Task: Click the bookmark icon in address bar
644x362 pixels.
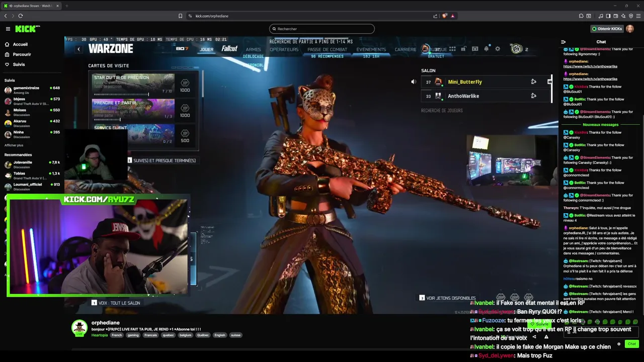Action: coord(180,16)
